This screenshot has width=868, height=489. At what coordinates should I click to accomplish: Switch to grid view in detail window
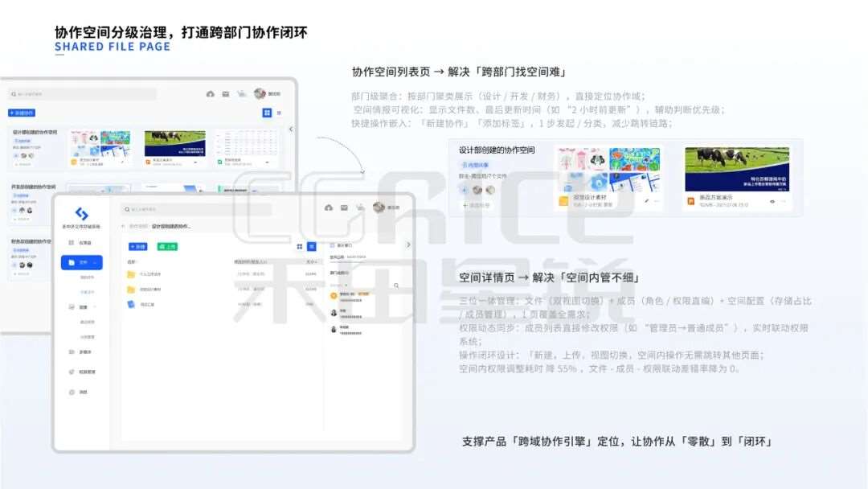pyautogui.click(x=300, y=246)
